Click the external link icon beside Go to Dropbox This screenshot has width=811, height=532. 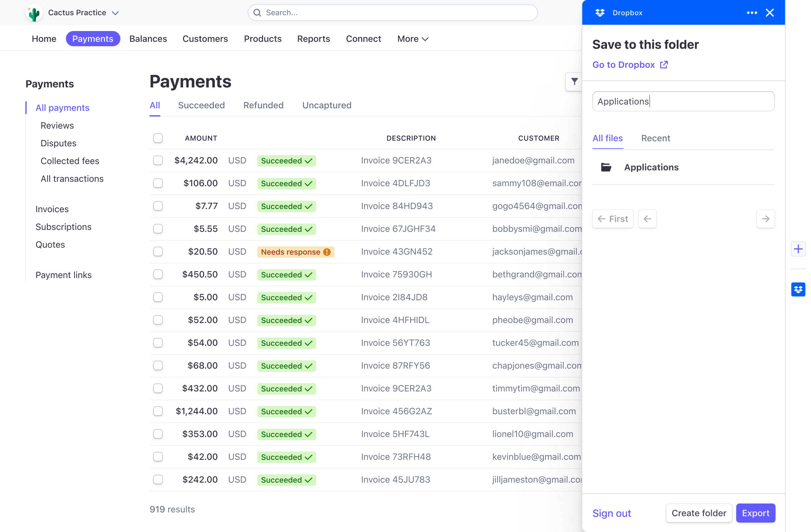pyautogui.click(x=664, y=65)
